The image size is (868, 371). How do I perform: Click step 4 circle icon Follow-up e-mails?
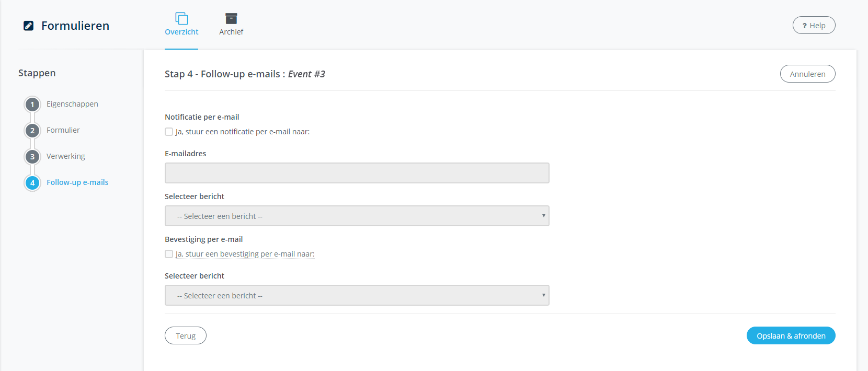(x=32, y=183)
